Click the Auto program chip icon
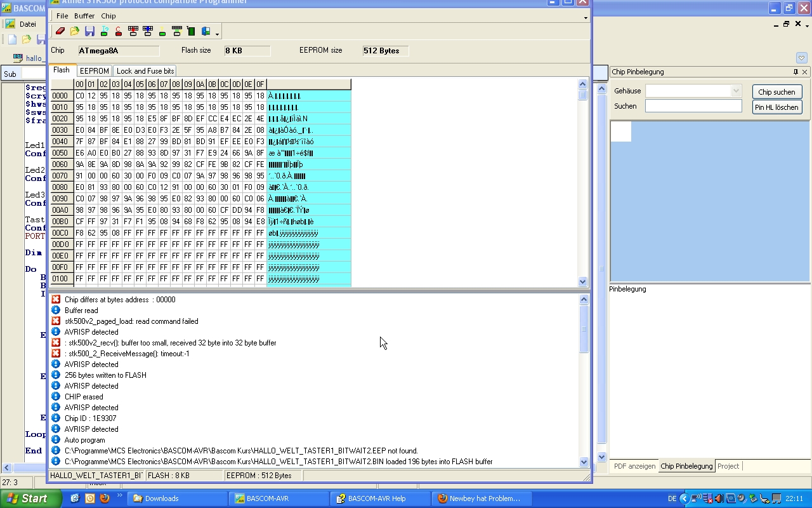 point(191,31)
